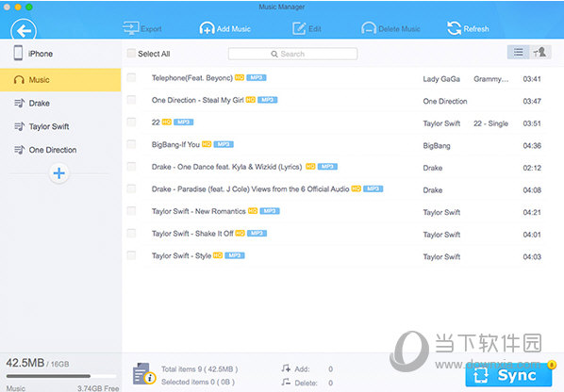Check the Telephone(Feat. Beyonc) song
This screenshot has width=564, height=392.
click(131, 77)
